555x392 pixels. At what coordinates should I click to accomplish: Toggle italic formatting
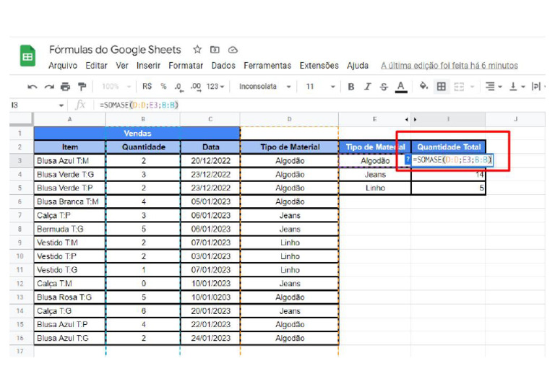click(x=367, y=87)
